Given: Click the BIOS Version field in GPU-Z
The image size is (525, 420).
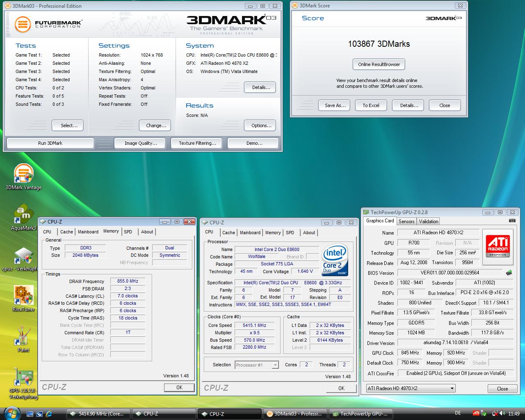Looking at the screenshot, I should 450,272.
